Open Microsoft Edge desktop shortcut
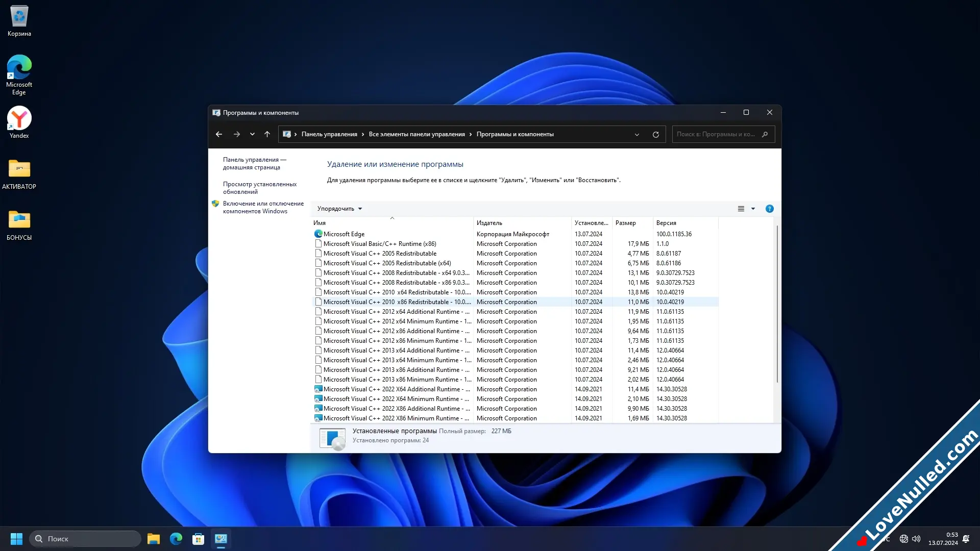Screen dimensions: 980x551 19,74
